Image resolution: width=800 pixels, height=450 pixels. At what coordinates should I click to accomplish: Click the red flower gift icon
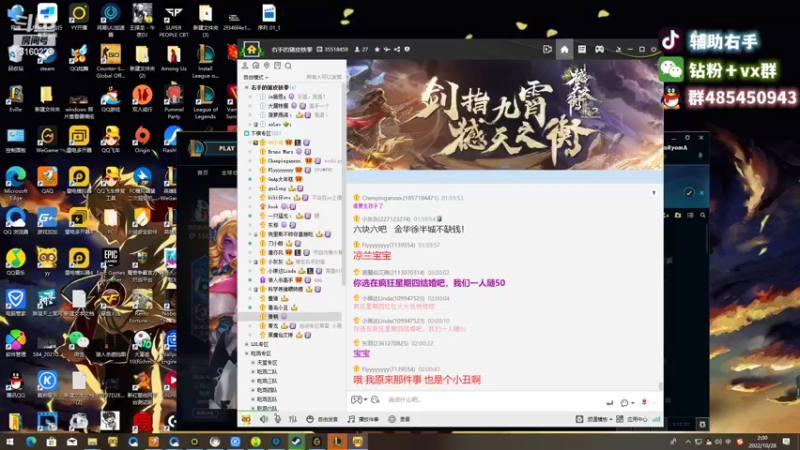[x=644, y=402]
